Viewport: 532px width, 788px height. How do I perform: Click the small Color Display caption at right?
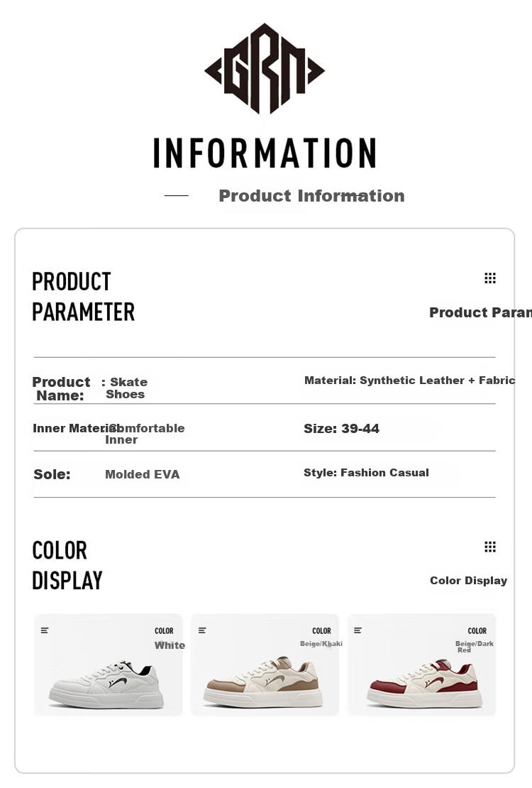point(469,581)
